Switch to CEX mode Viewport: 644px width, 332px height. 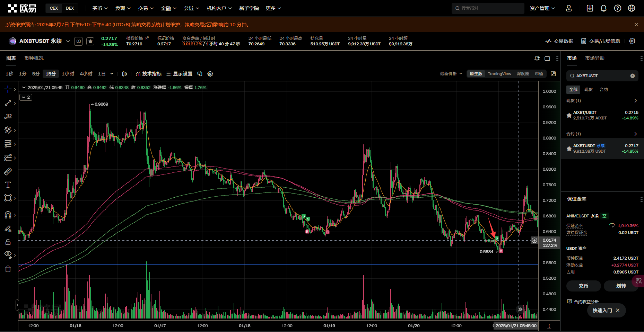point(54,8)
